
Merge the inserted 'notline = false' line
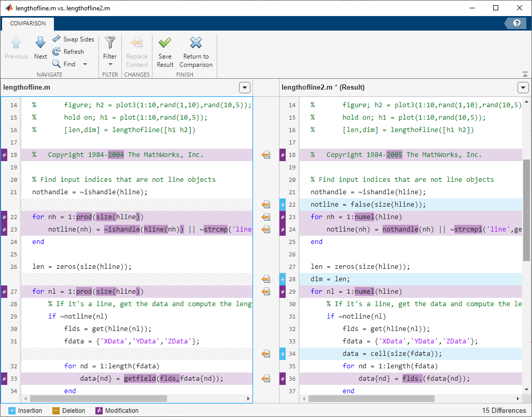click(266, 205)
